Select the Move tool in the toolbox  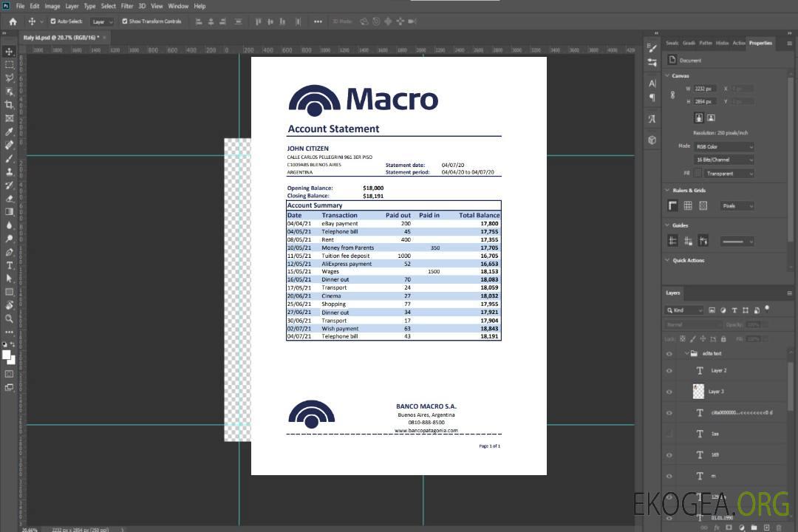(x=9, y=52)
